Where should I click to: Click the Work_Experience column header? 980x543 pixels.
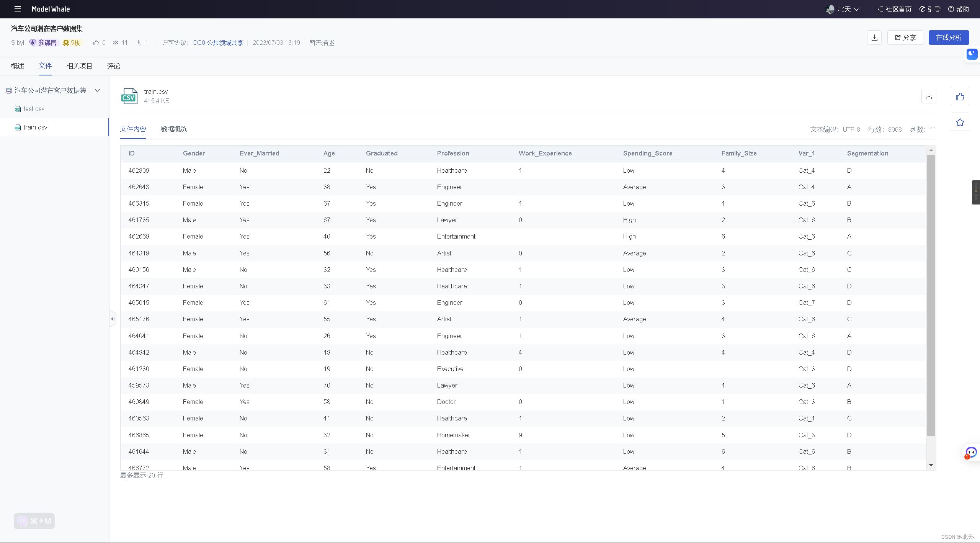tap(545, 153)
